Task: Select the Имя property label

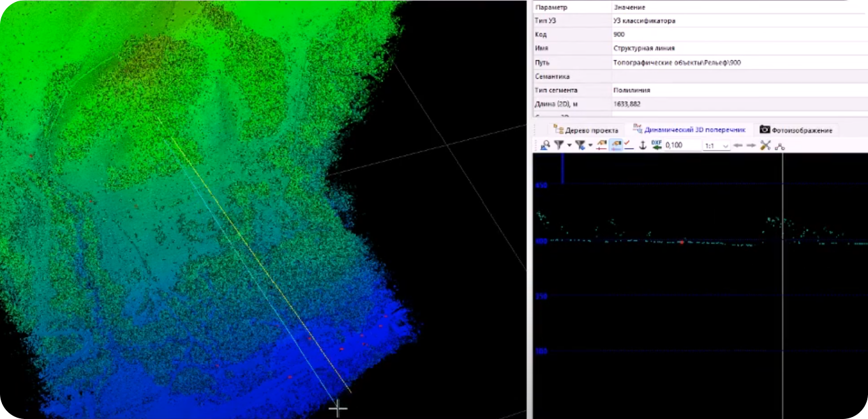Action: click(x=542, y=48)
